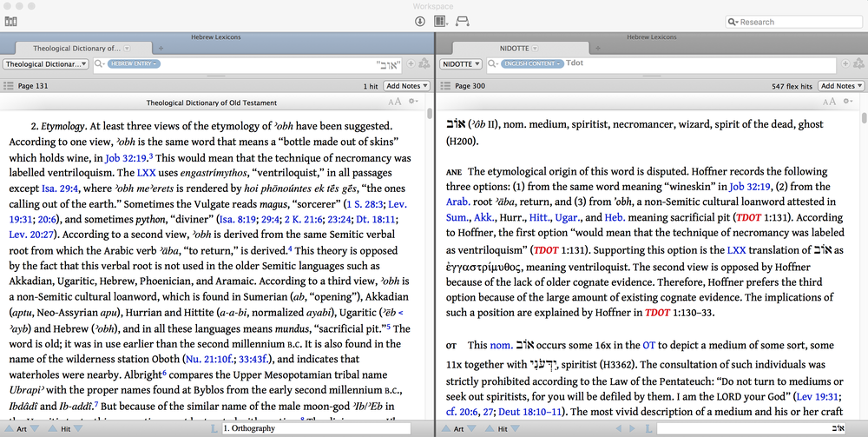Follow the Job 32:19 link in the left pane
This screenshot has width=868, height=437.
pos(127,157)
